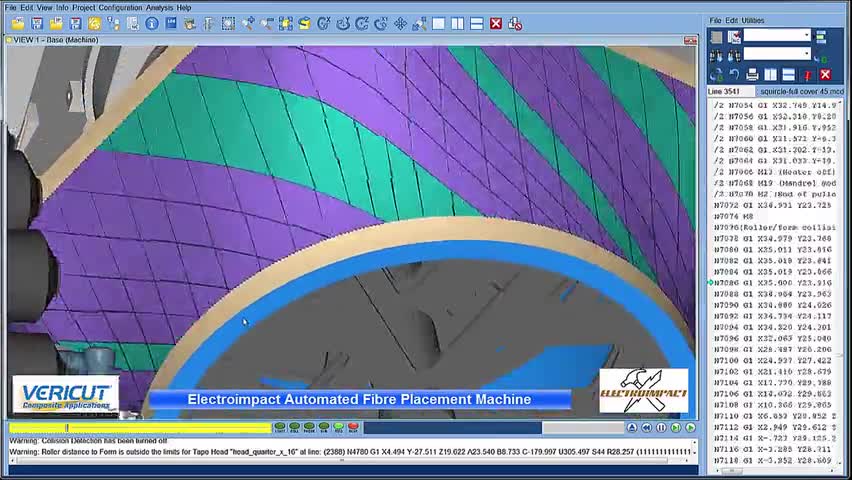Toggle the red status light indicator
The height and width of the screenshot is (480, 852).
point(353,427)
